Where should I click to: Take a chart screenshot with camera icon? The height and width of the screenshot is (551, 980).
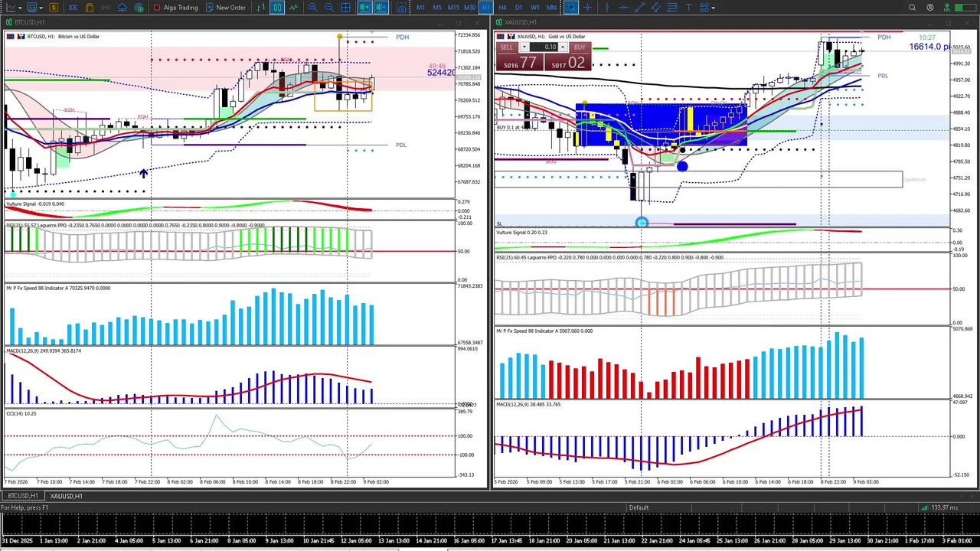click(400, 8)
